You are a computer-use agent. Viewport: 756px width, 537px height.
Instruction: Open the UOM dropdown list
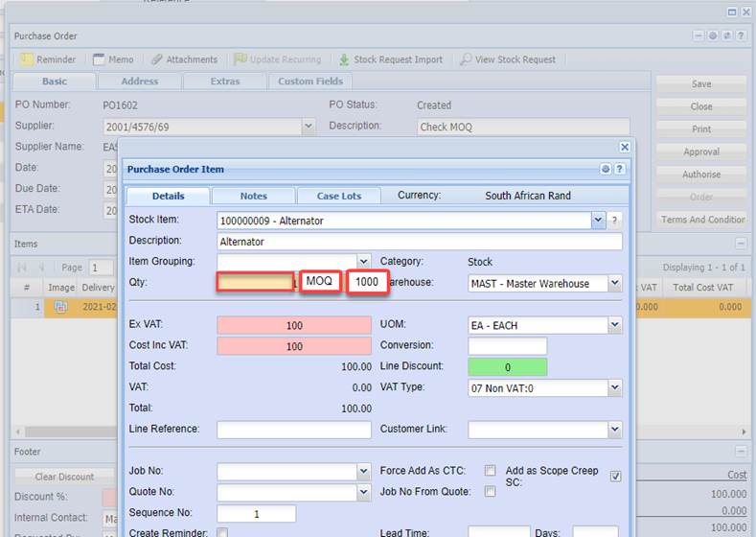point(614,325)
